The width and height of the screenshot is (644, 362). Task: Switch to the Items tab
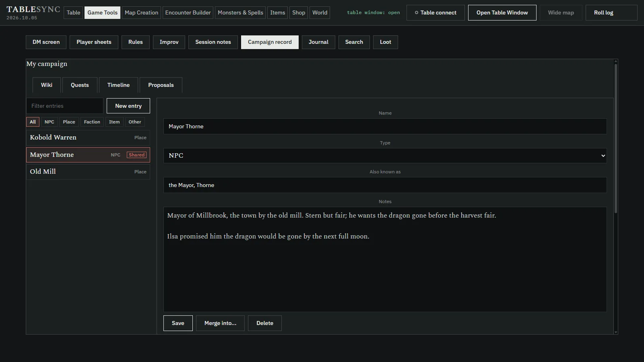[278, 12]
